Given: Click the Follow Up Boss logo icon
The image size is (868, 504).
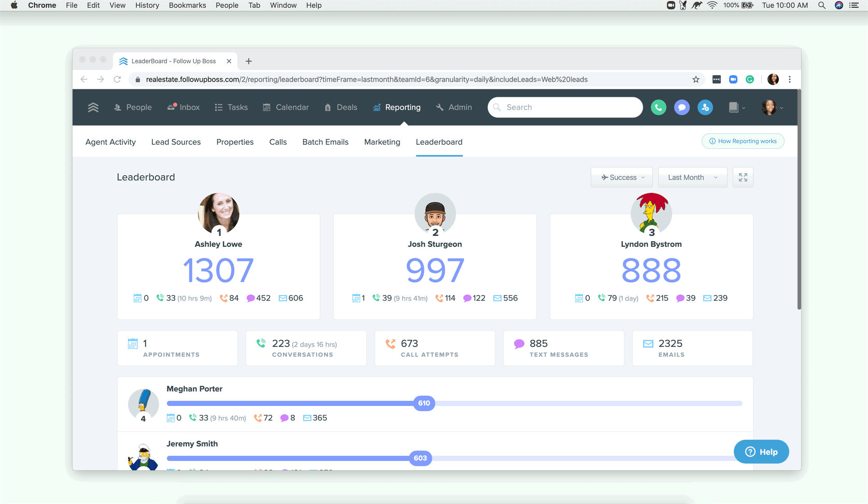Looking at the screenshot, I should [93, 107].
